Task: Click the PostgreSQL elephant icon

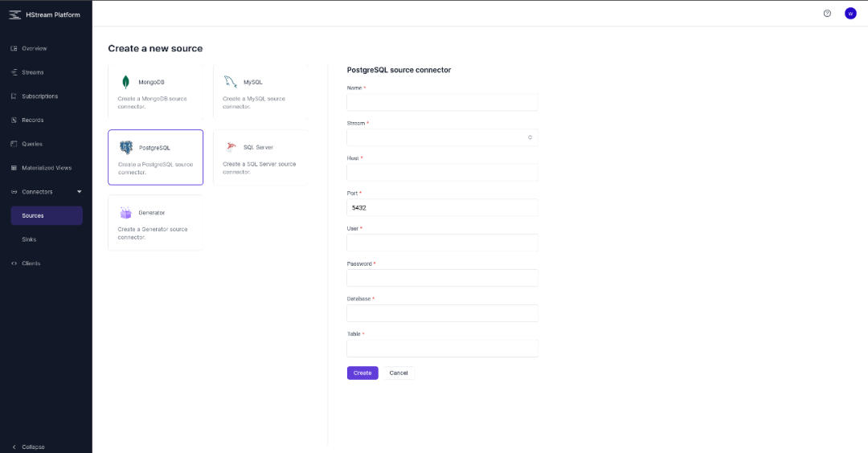Action: [126, 148]
